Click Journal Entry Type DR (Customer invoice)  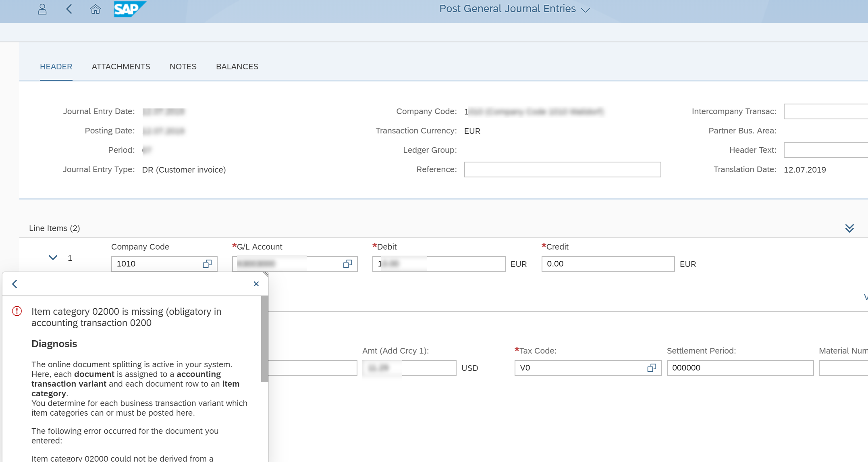click(184, 170)
